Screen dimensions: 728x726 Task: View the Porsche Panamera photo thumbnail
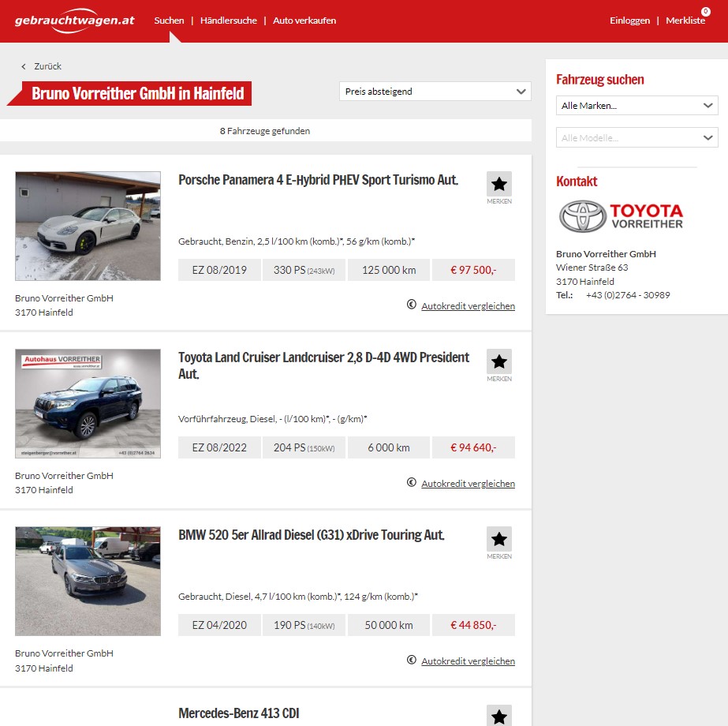(x=88, y=226)
